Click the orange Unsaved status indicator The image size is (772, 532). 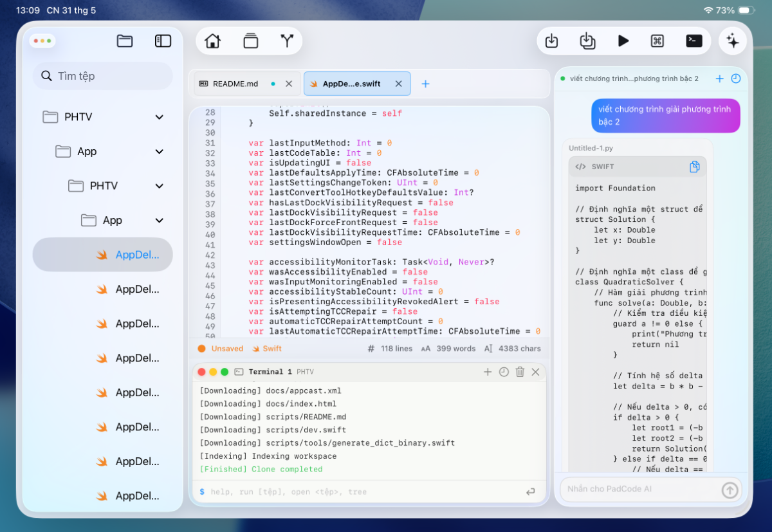pos(221,349)
